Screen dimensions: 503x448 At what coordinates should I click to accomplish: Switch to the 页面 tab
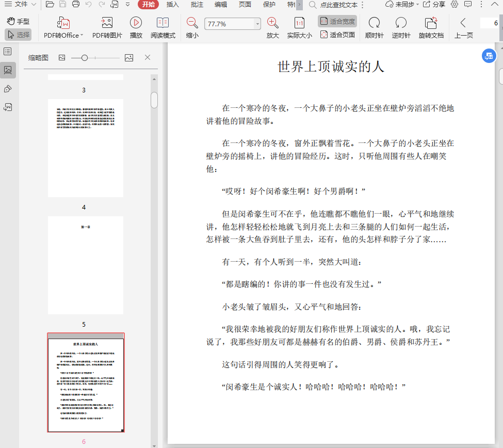click(245, 5)
